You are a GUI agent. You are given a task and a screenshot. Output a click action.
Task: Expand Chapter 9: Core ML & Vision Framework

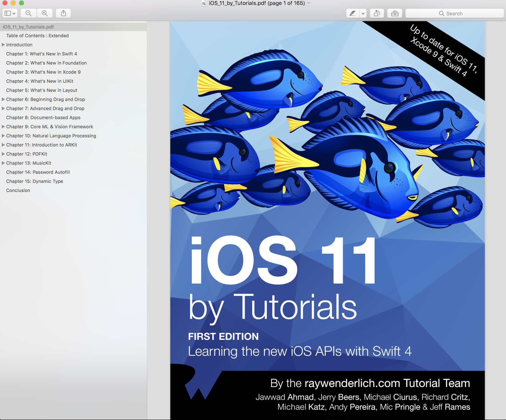(3, 127)
